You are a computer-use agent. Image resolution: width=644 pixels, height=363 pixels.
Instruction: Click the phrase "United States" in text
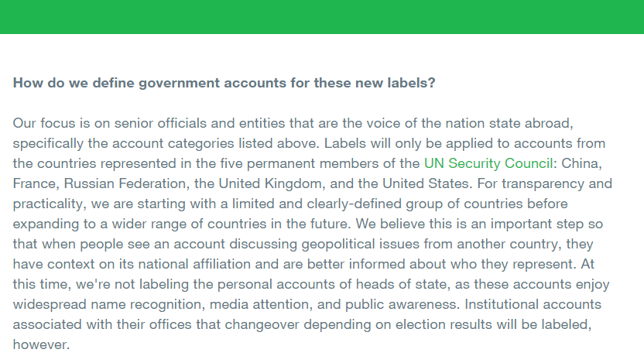point(426,183)
